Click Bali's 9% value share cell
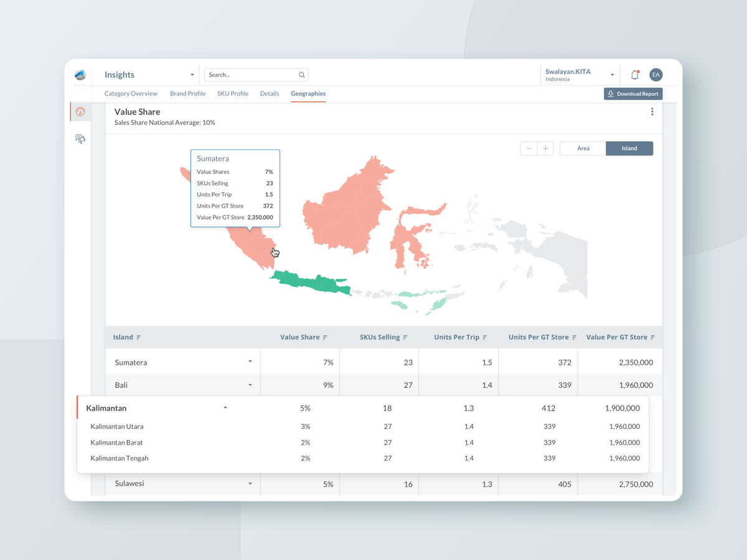The height and width of the screenshot is (560, 747). tap(328, 385)
